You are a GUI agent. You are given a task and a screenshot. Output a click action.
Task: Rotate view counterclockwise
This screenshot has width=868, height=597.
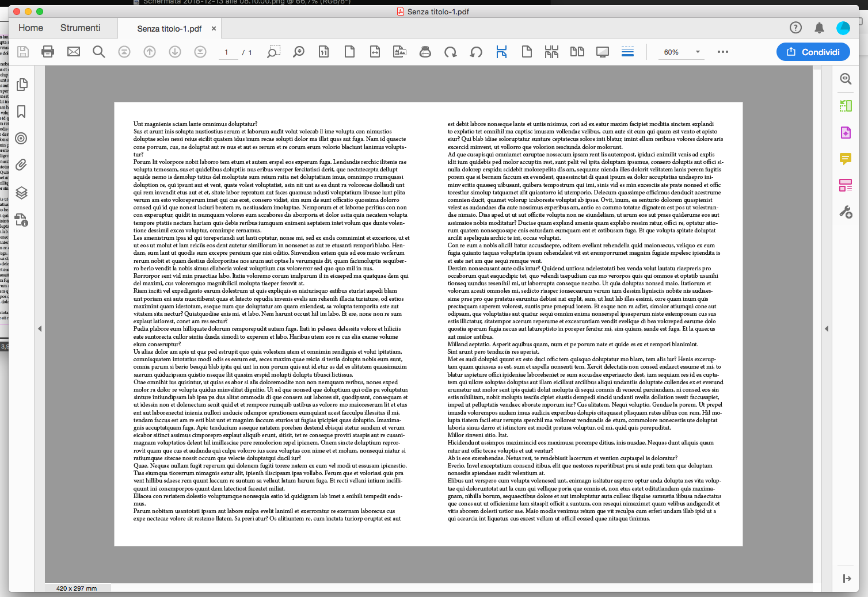coord(476,52)
